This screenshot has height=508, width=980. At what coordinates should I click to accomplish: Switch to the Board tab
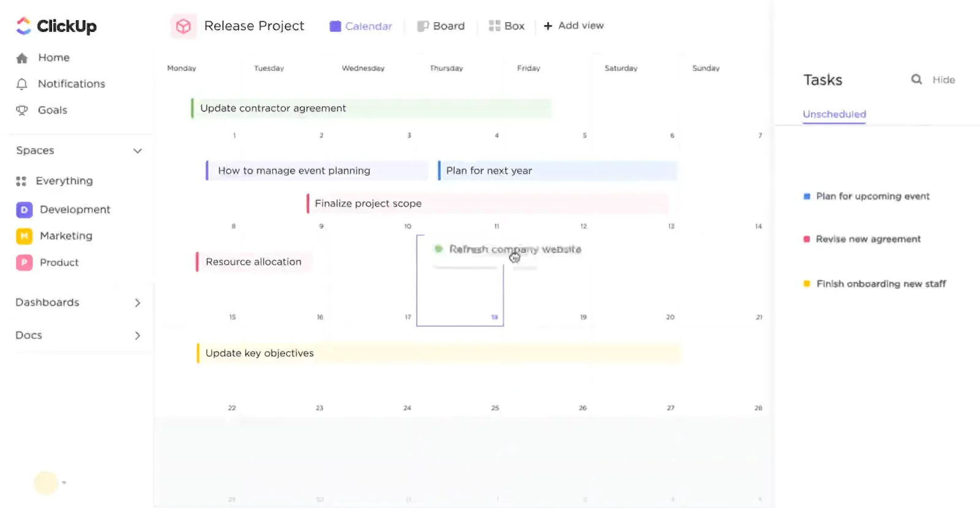coord(441,26)
